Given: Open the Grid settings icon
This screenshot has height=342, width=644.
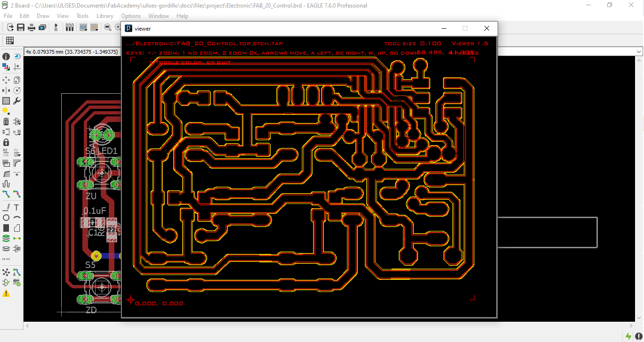Looking at the screenshot, I should pyautogui.click(x=10, y=41).
